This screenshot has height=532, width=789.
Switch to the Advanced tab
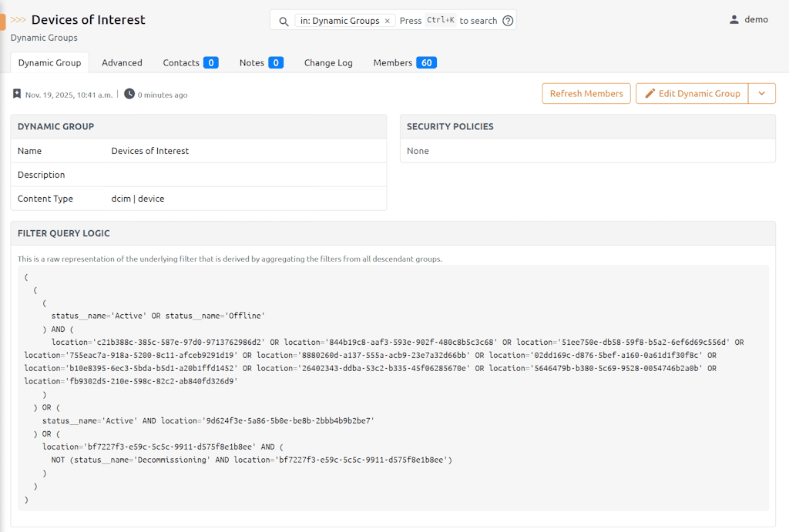point(122,63)
